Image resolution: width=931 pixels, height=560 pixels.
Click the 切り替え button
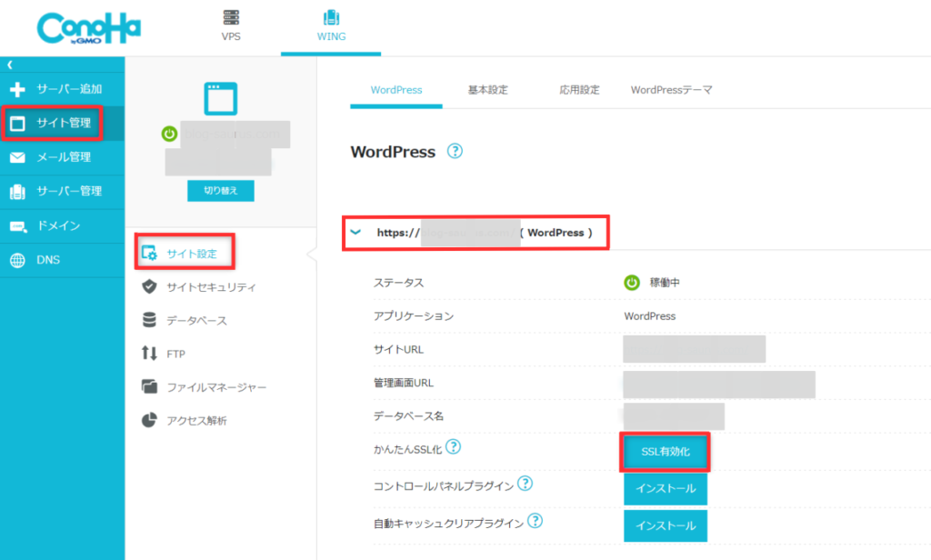[221, 191]
